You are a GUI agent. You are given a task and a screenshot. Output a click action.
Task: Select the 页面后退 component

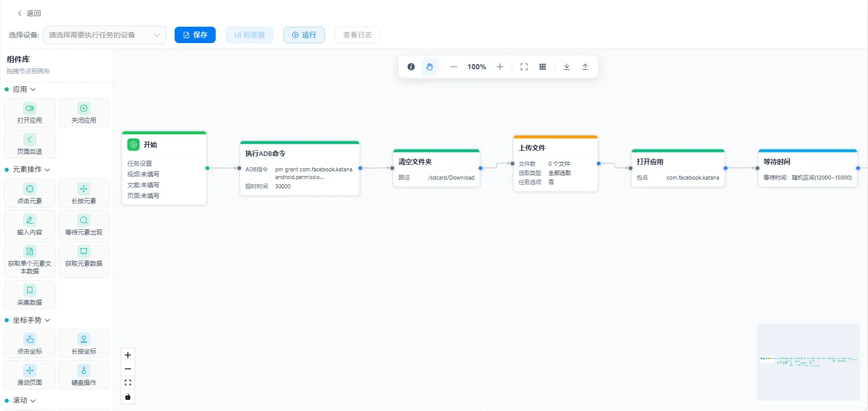[x=30, y=144]
